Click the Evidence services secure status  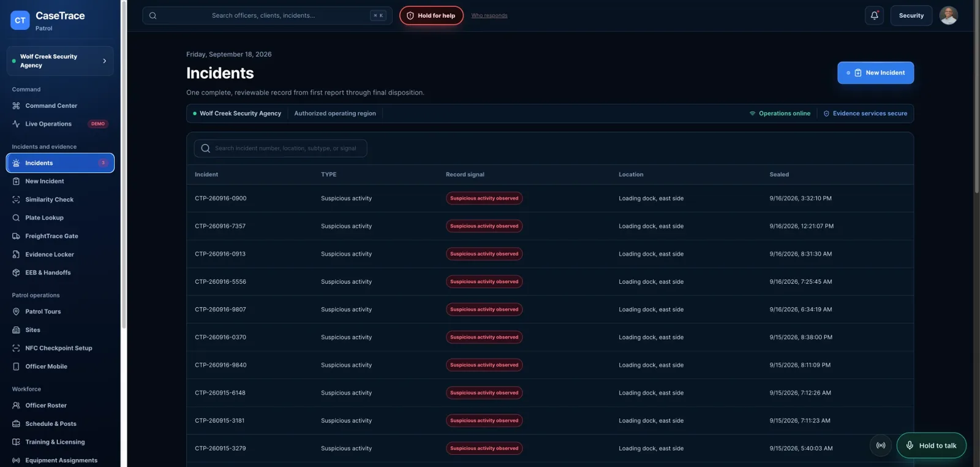pyautogui.click(x=865, y=113)
